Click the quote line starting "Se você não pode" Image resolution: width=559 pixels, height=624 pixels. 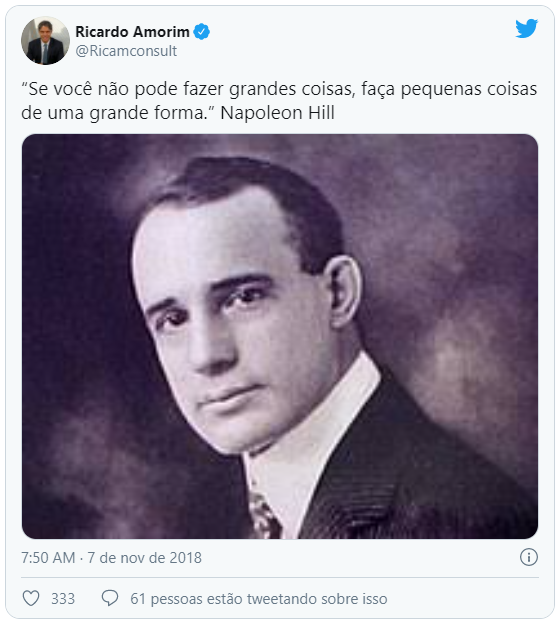pos(279,89)
